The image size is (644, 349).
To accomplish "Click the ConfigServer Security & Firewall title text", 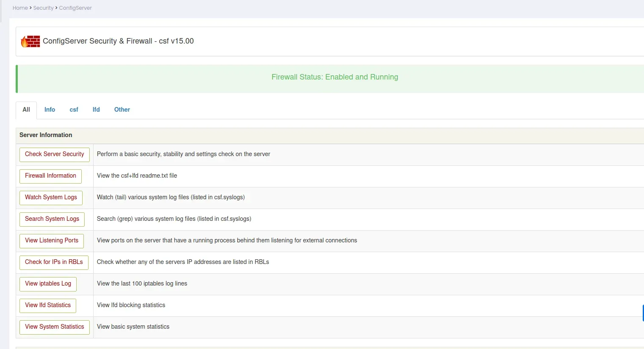I will [118, 41].
